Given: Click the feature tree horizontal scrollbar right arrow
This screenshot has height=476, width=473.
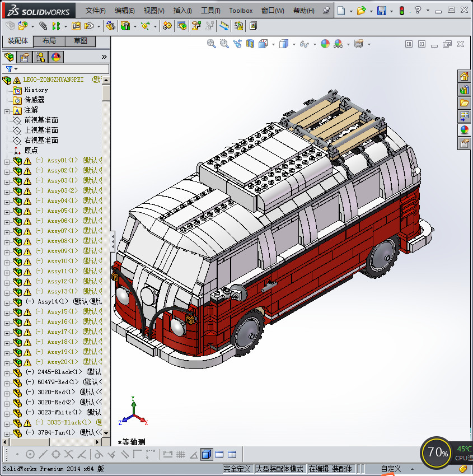Looking at the screenshot, I should (97, 442).
